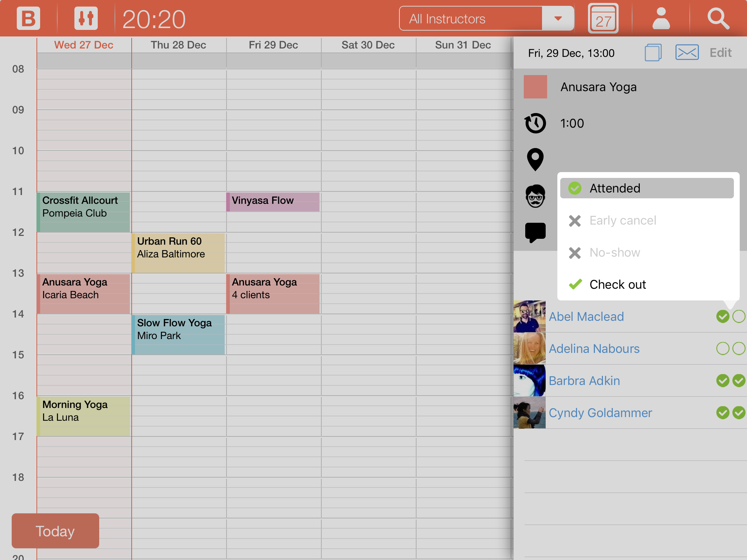Image resolution: width=747 pixels, height=560 pixels.
Task: Untick Barbra Adkin attended checkmark
Action: (723, 381)
